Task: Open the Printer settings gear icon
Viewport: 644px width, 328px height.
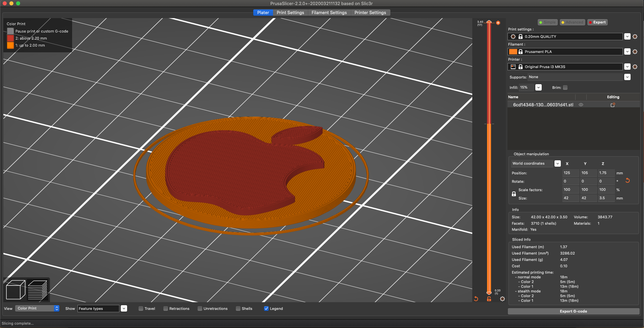Action: tap(635, 66)
